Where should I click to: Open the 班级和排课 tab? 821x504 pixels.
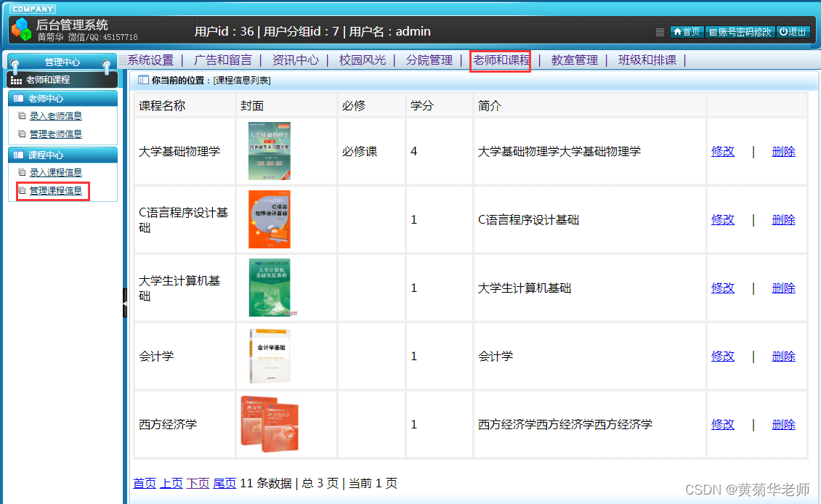pyautogui.click(x=647, y=60)
